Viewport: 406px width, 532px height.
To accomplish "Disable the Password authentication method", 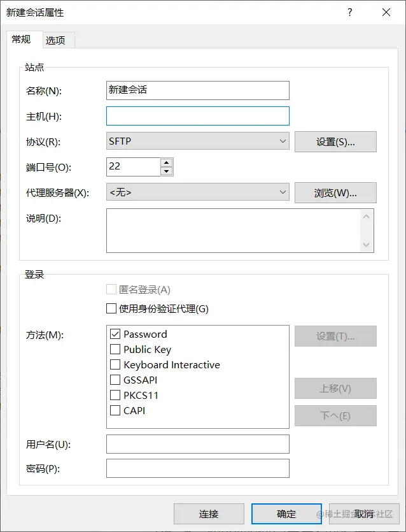I will [x=115, y=334].
